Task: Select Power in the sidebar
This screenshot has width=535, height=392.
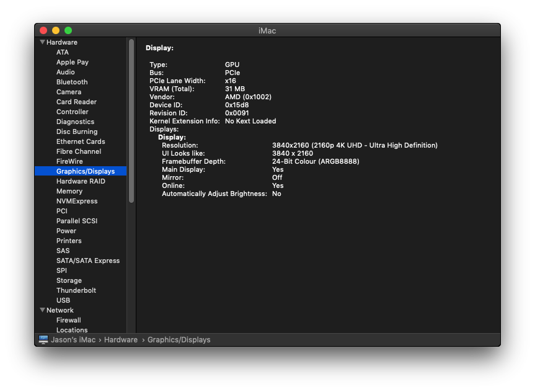Action: point(66,231)
